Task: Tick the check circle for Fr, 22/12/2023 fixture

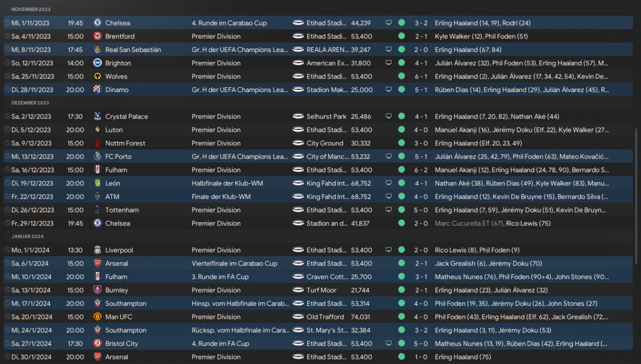Action: pyautogui.click(x=8, y=197)
